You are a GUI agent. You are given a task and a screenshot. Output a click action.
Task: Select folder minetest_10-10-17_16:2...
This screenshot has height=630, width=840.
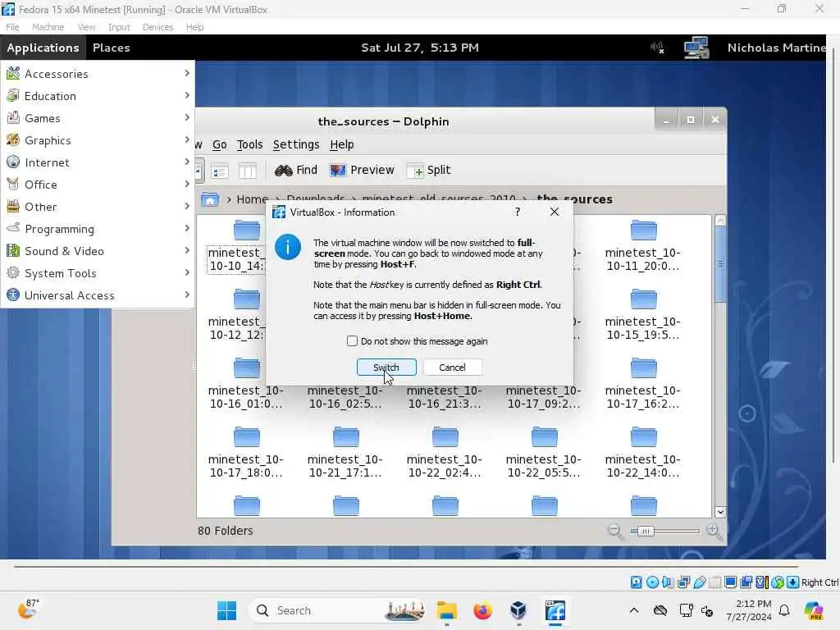pos(643,384)
